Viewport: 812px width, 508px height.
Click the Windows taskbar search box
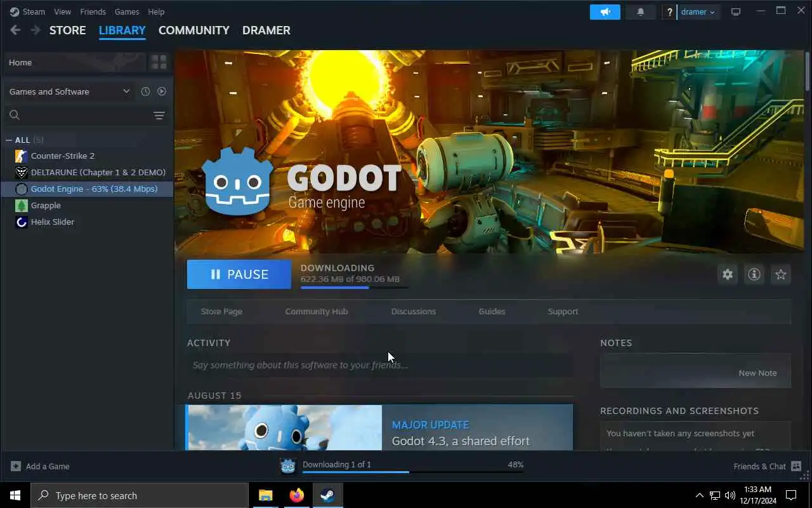point(139,495)
